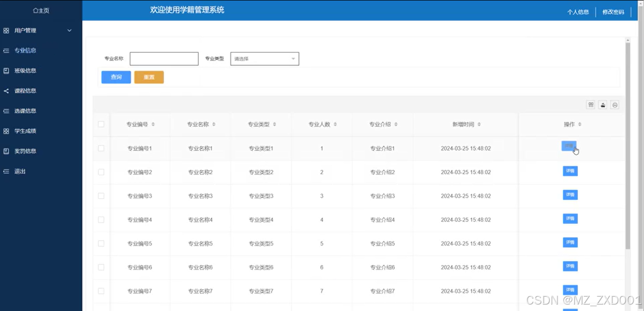Click the orange 重置 button
The image size is (644, 311).
(149, 77)
